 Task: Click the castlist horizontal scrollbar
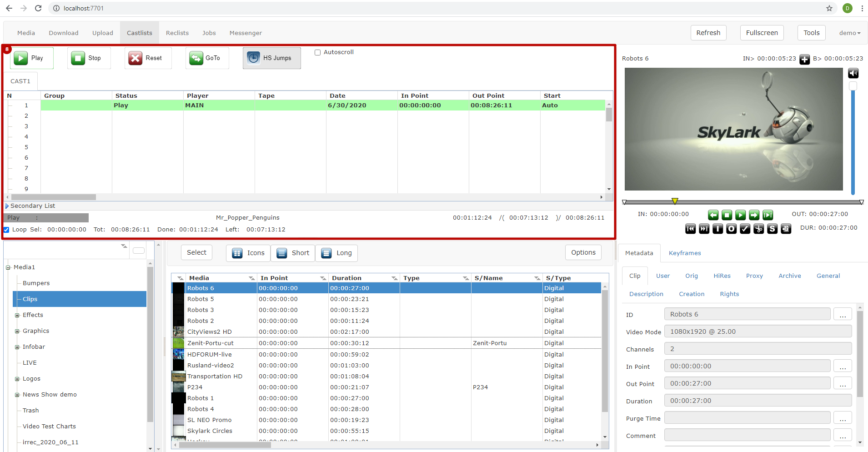(x=54, y=197)
